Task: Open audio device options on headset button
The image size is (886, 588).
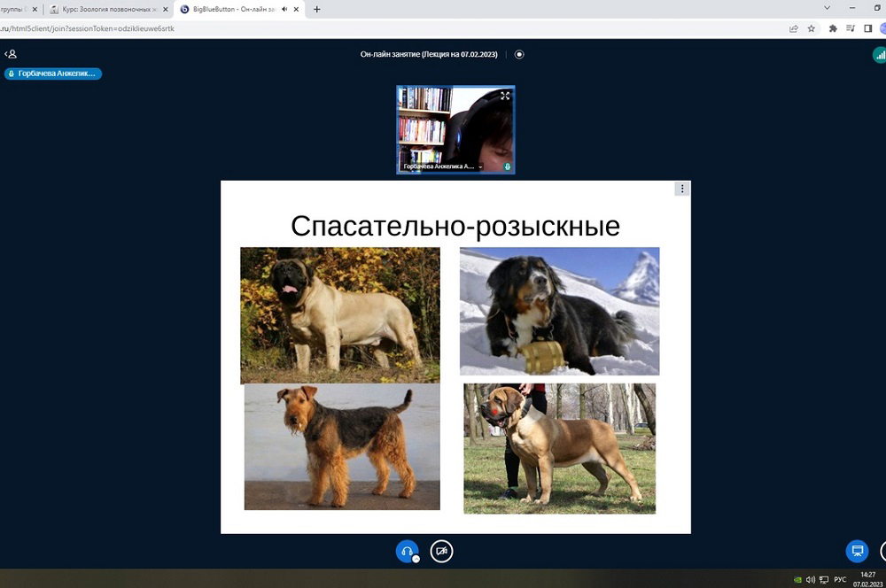Action: pos(416,559)
